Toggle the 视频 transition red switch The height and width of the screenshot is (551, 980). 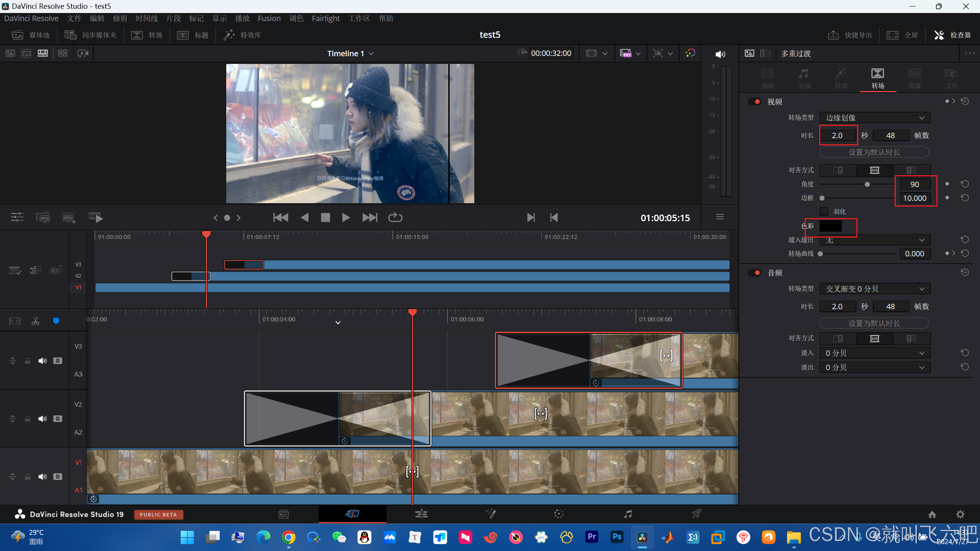[x=755, y=102]
